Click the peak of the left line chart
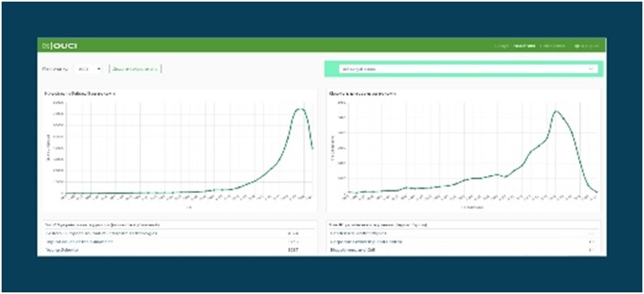This screenshot has height=294, width=644. click(x=301, y=109)
